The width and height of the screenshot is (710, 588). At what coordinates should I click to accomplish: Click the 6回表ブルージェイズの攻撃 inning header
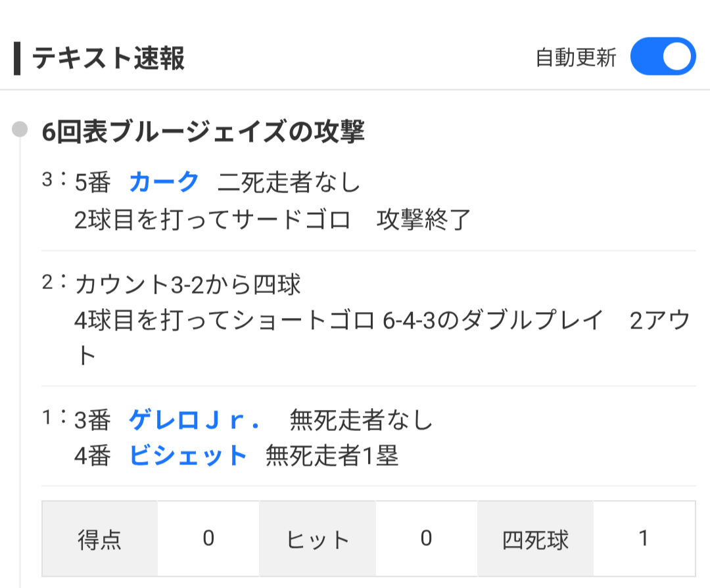pos(203,133)
